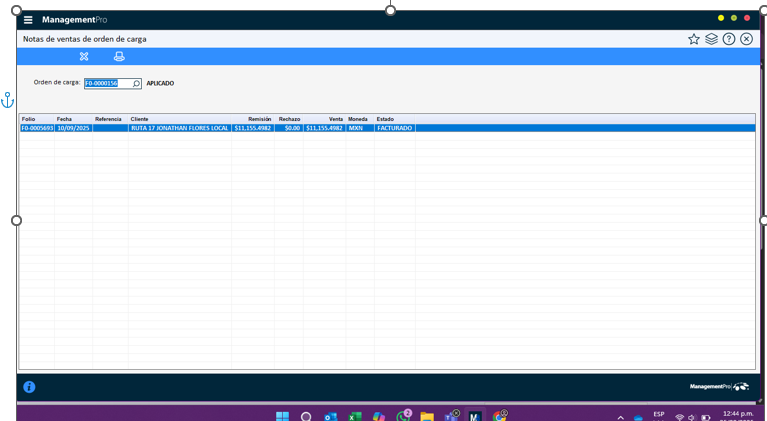Click the search magnifier in Orden de carga
This screenshot has height=421, width=767.
tap(137, 84)
